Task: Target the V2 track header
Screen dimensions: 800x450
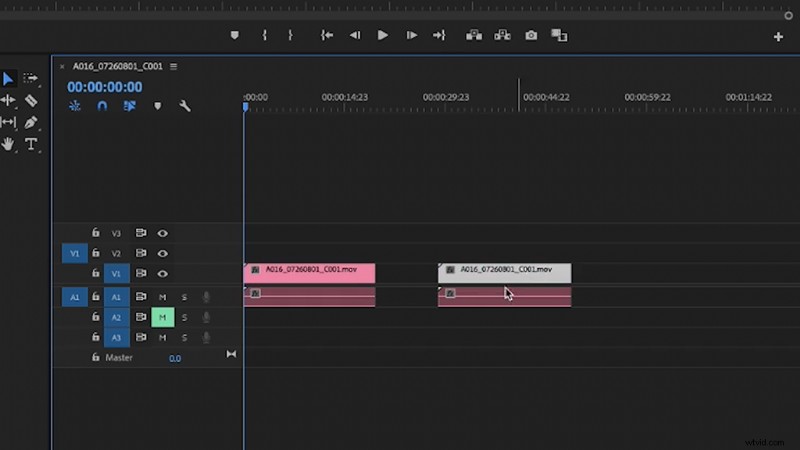Action: coord(116,253)
